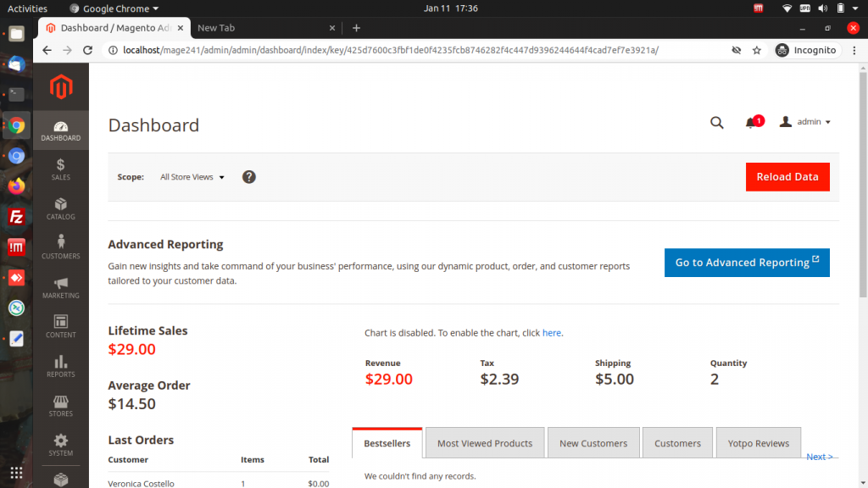
Task: Click the Scope help question mark
Action: (249, 176)
